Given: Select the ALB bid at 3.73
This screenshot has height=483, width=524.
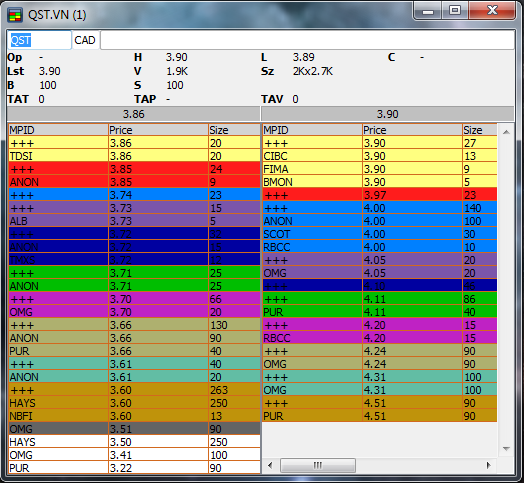Looking at the screenshot, I should tap(134, 221).
